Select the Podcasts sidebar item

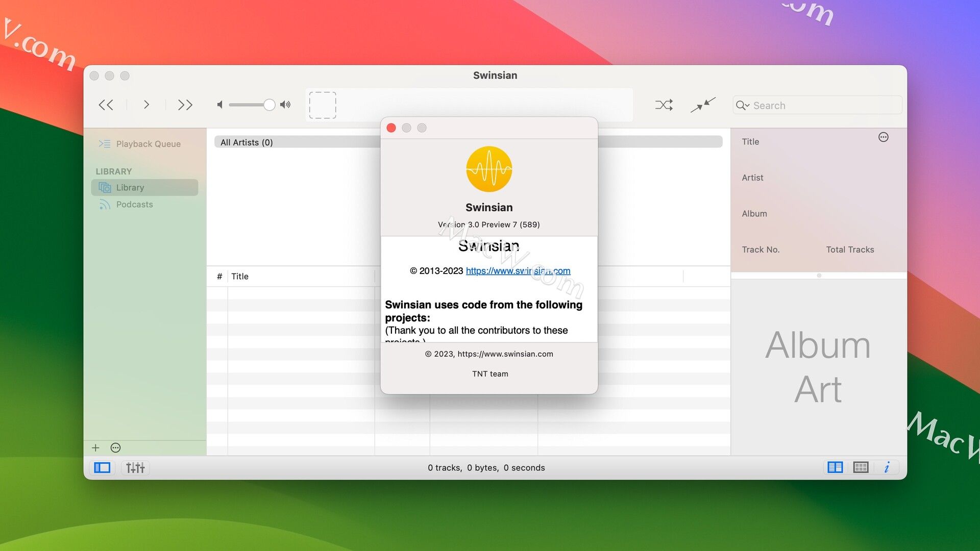(135, 204)
